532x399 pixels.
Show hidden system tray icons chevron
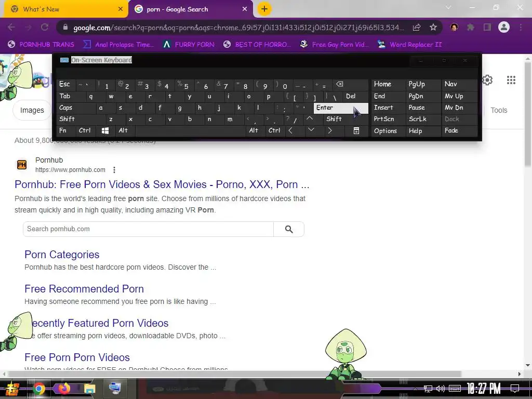click(x=415, y=389)
